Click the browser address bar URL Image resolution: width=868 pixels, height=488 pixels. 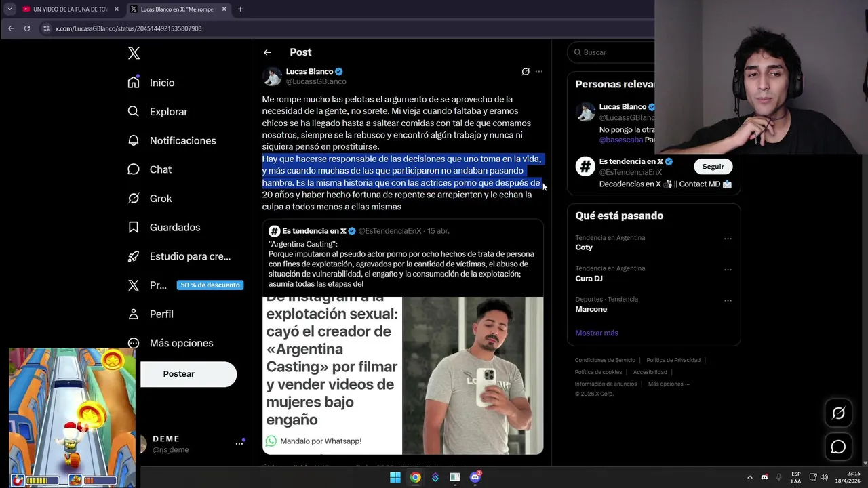[128, 28]
